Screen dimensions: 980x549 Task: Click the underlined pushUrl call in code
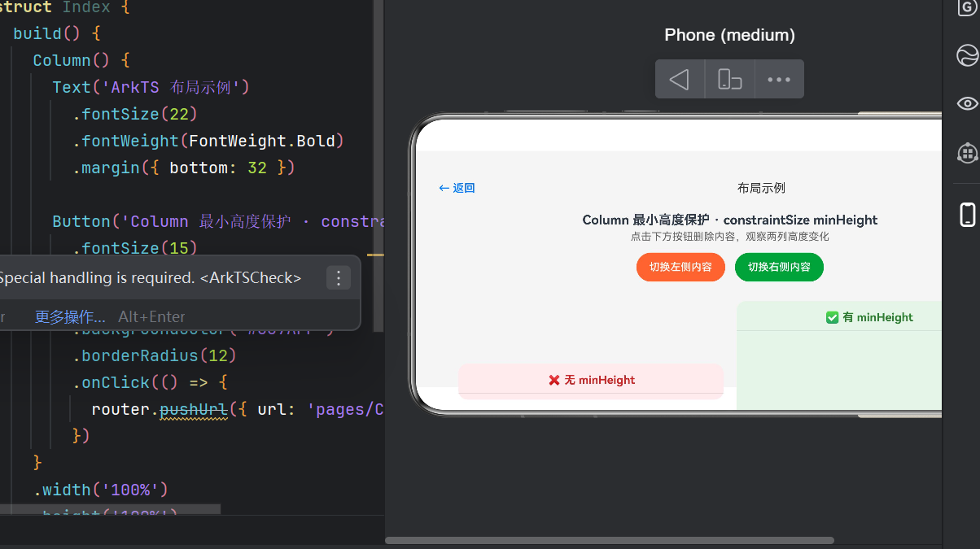193,410
